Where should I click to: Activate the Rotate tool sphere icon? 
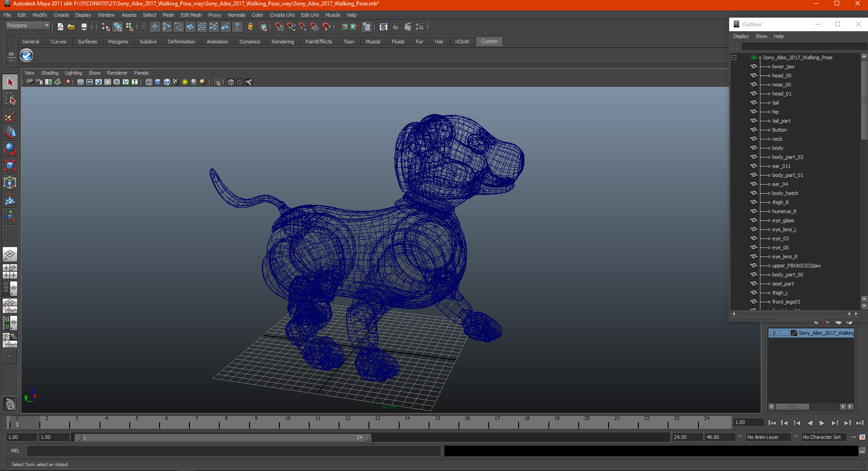[x=10, y=149]
